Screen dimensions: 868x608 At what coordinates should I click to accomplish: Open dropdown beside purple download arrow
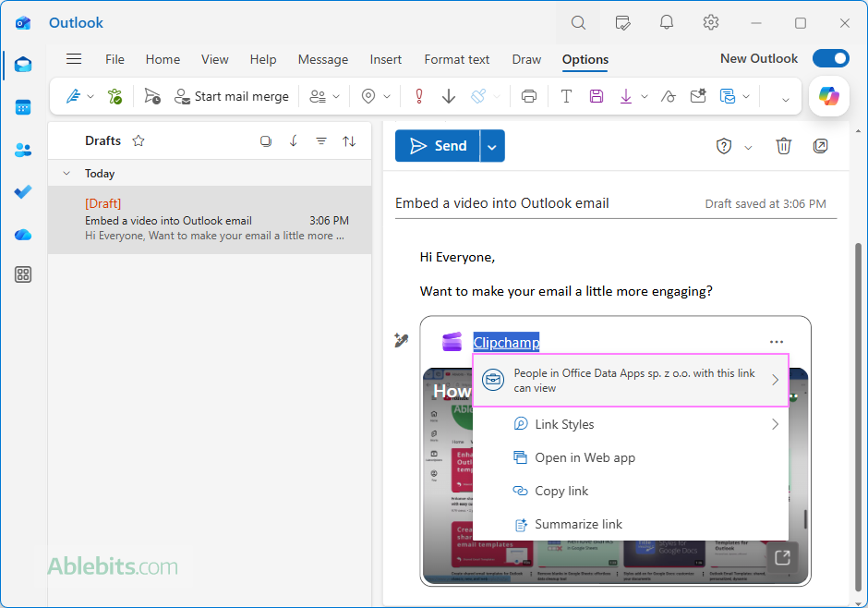645,97
